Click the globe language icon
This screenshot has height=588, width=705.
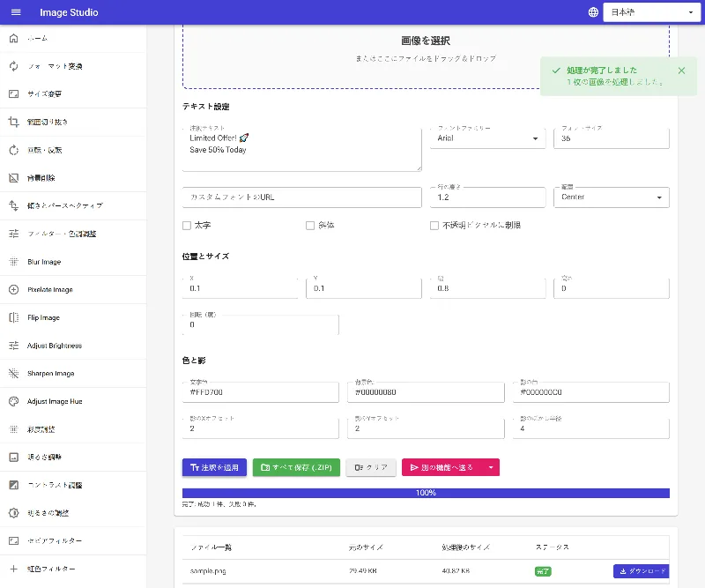coord(593,12)
